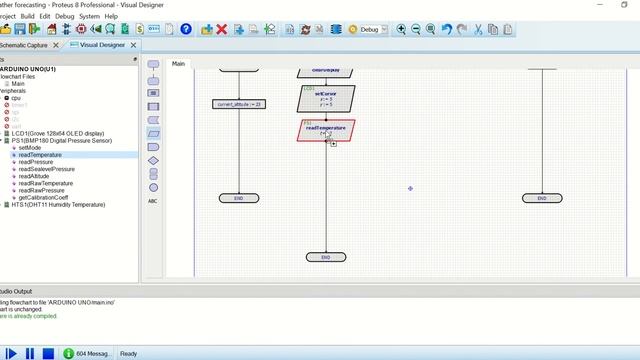Close the Schematic Capture tab
The height and width of the screenshot is (360, 640).
click(x=56, y=45)
